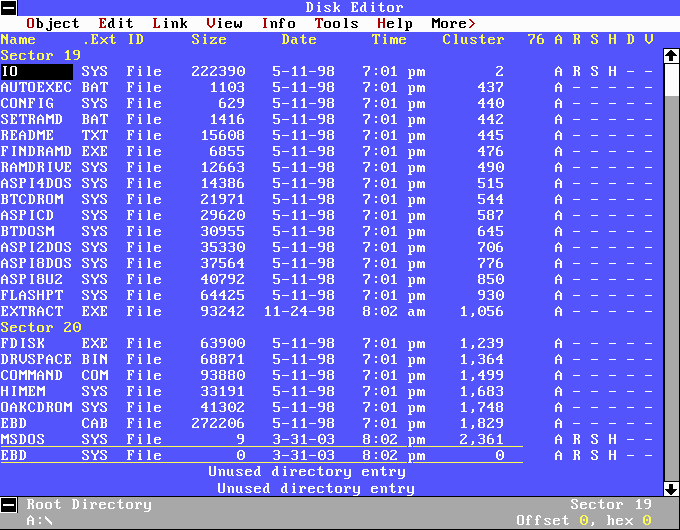Click the vertical scrollbar track
Image resolution: width=680 pixels, height=530 pixels.
(671, 288)
